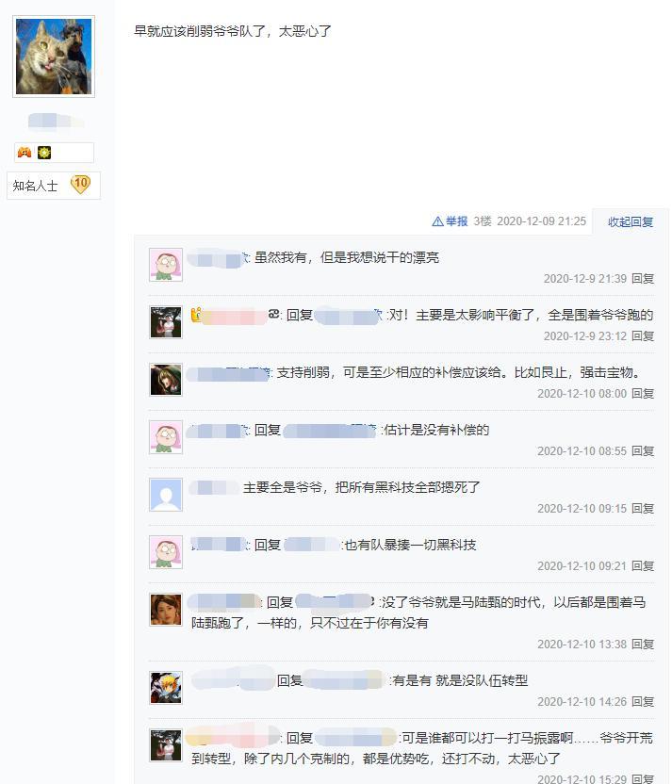Click 回复 next to 2020-12-10 08:00
Viewport: 672px width, 784px height.
pyautogui.click(x=643, y=394)
